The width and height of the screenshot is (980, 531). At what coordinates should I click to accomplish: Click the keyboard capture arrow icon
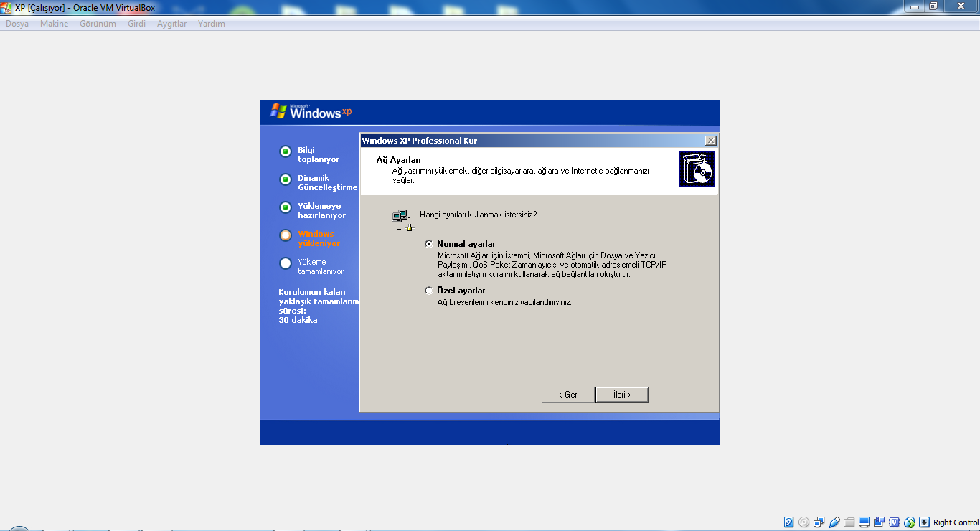pos(924,522)
